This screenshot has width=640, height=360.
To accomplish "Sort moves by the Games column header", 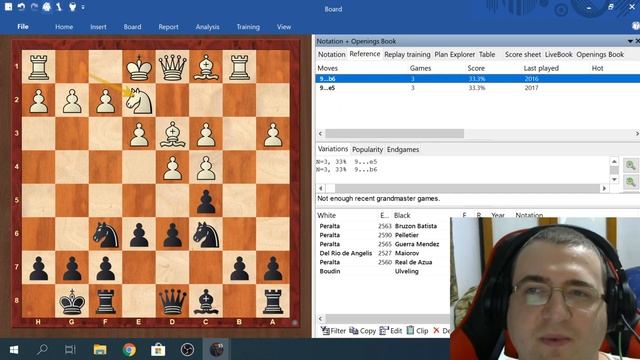I will pyautogui.click(x=420, y=68).
